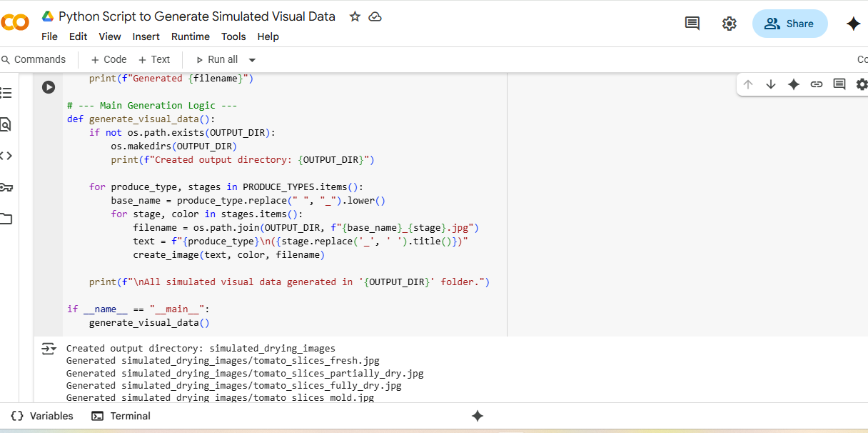
Task: Click the notebook title to rename
Action: pyautogui.click(x=197, y=16)
